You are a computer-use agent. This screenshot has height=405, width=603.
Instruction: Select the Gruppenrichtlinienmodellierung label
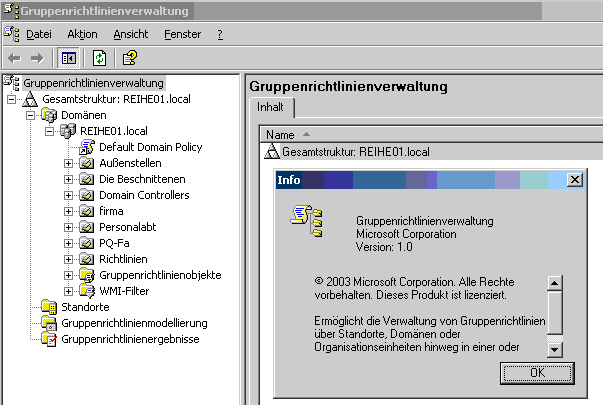pyautogui.click(x=134, y=323)
